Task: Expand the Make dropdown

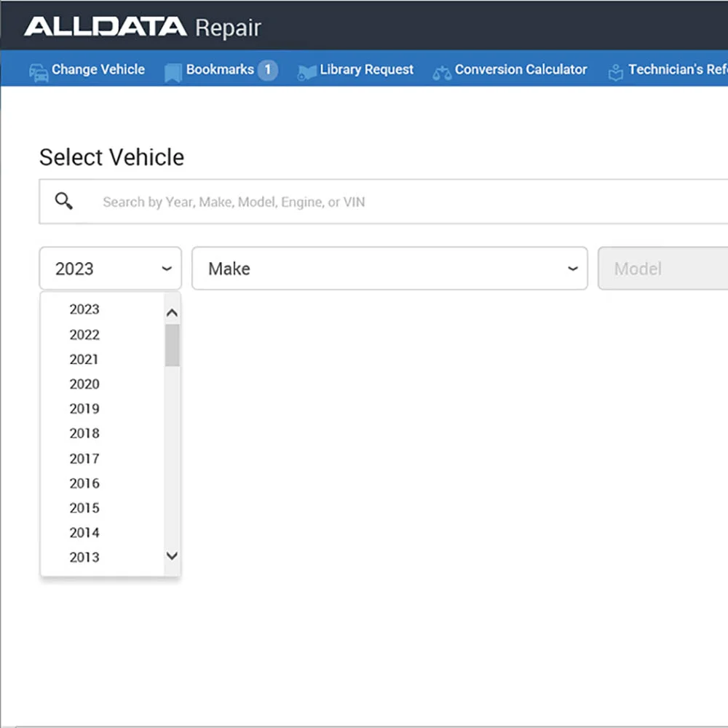Action: pyautogui.click(x=389, y=269)
